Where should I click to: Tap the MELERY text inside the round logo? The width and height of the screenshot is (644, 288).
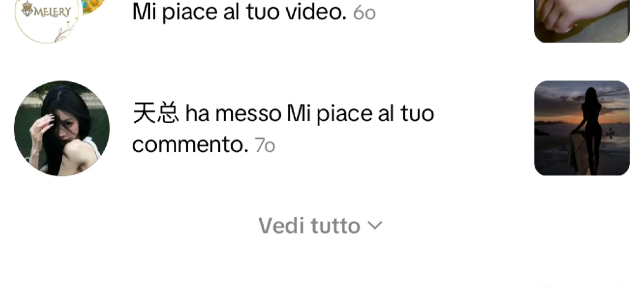pos(52,12)
